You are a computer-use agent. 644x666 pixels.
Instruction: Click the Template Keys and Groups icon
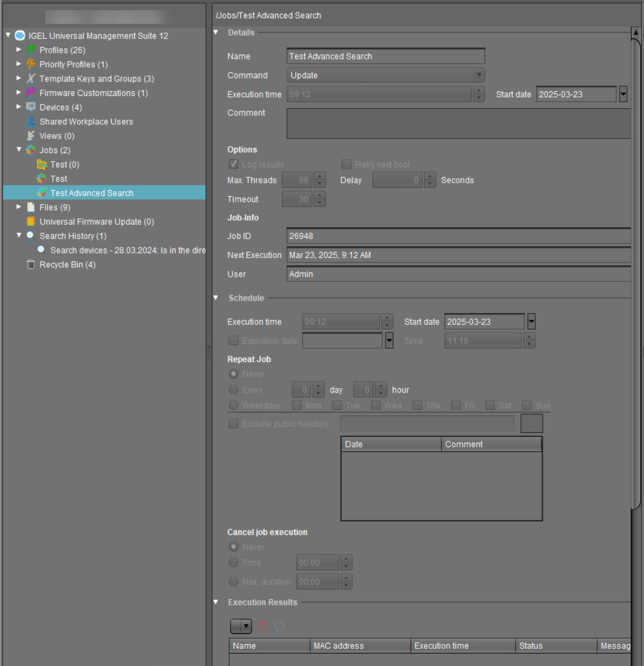30,78
